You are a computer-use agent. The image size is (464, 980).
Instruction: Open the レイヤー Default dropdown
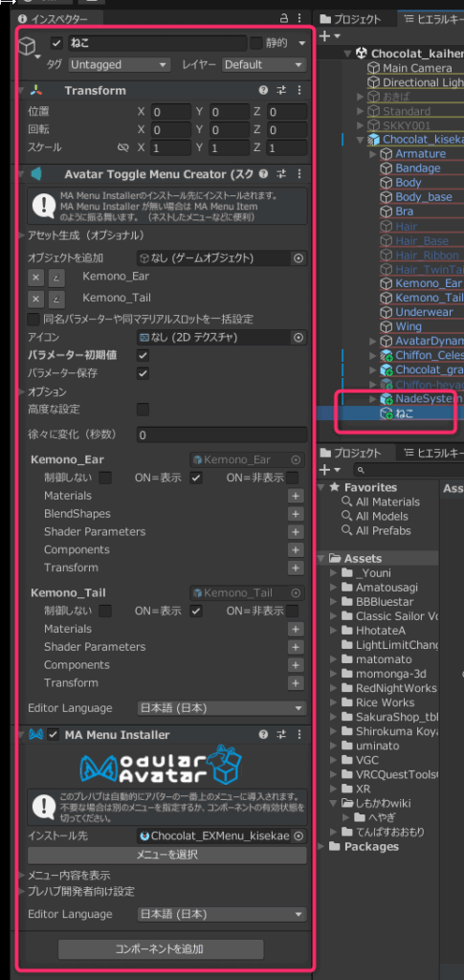point(264,64)
